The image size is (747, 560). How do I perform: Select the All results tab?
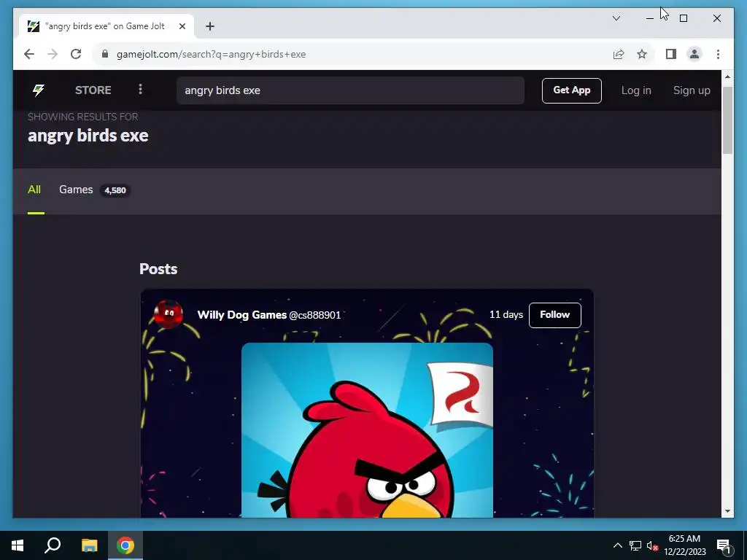(x=34, y=190)
